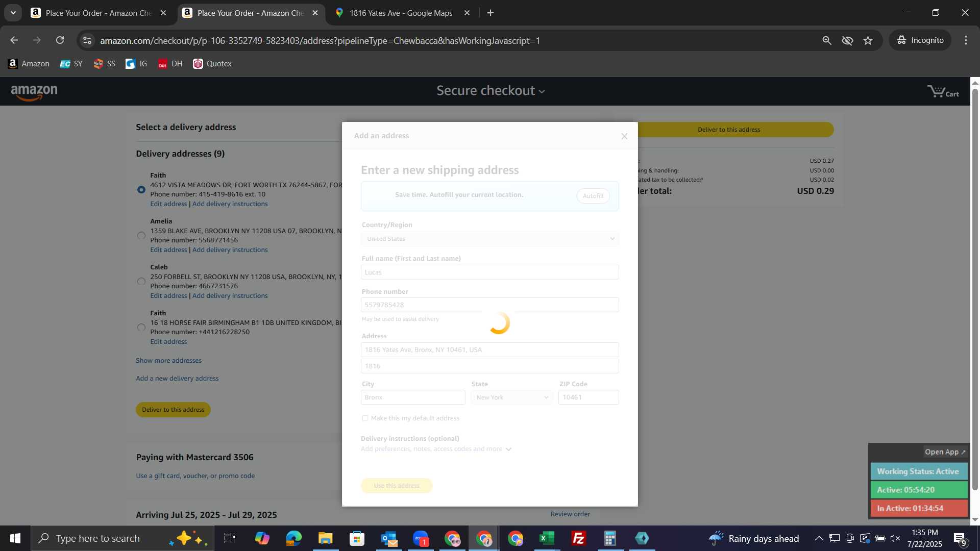Open the State dropdown showing New York
The height and width of the screenshot is (551, 980).
[512, 397]
